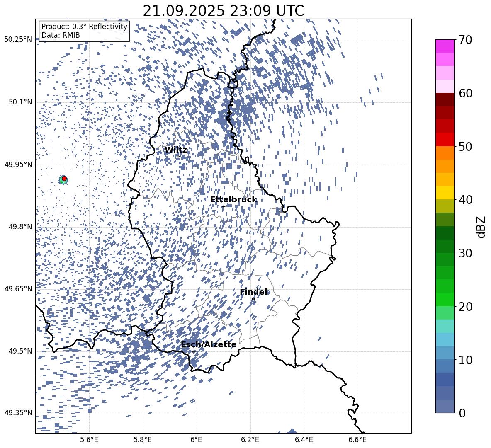The width and height of the screenshot is (491, 448).
Task: Click the Ettelbruck location cross marker
Action: [223, 206]
